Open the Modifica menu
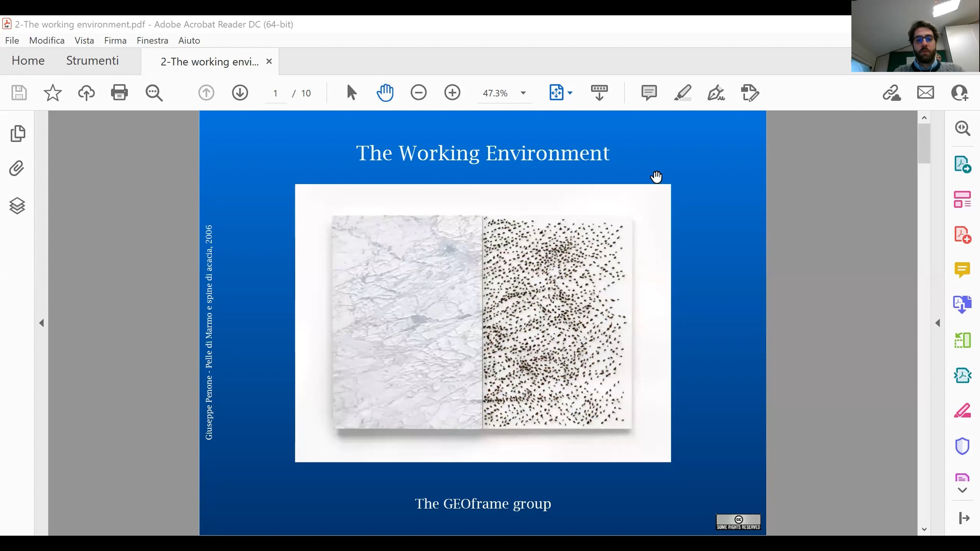The image size is (980, 551). point(47,40)
